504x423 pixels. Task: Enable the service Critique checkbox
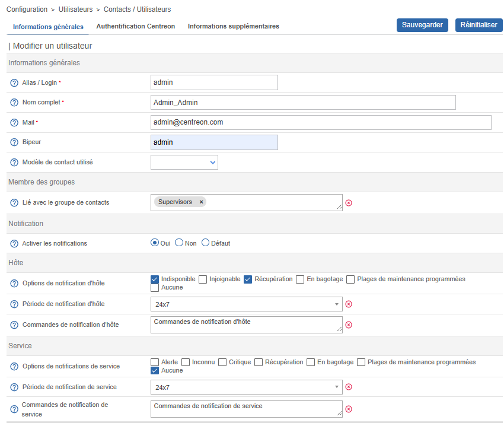click(x=222, y=362)
